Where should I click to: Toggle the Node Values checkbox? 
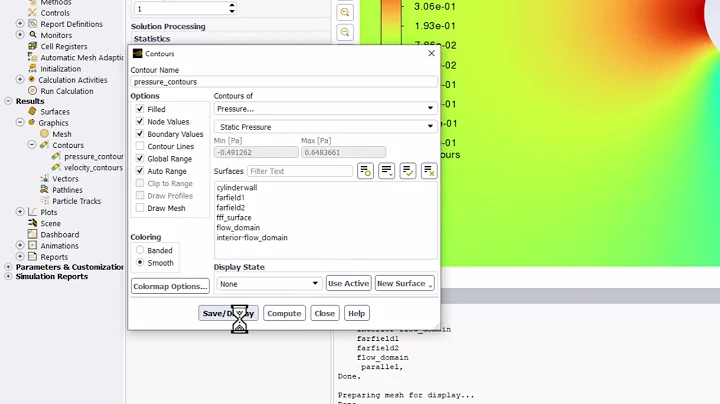tap(140, 121)
